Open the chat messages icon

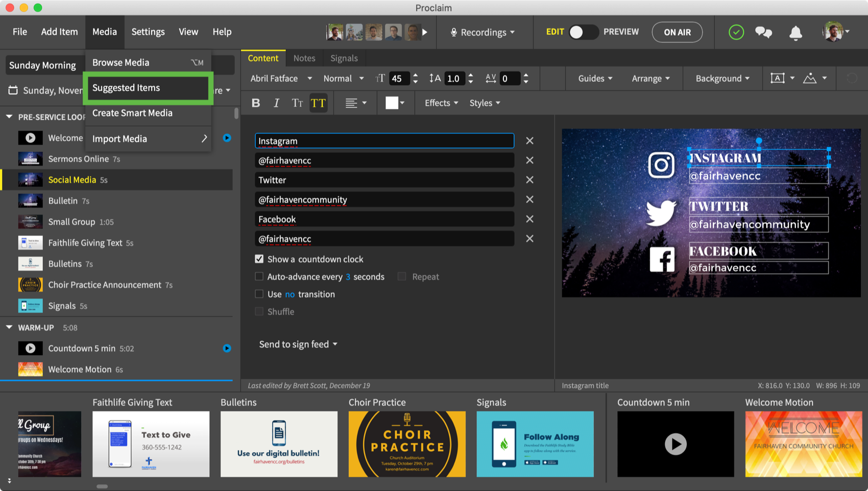point(763,32)
